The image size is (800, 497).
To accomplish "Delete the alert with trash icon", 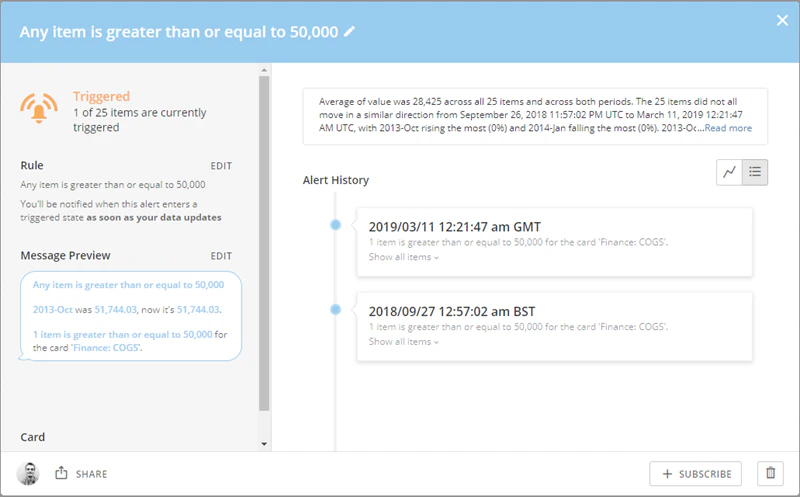I will coord(770,474).
